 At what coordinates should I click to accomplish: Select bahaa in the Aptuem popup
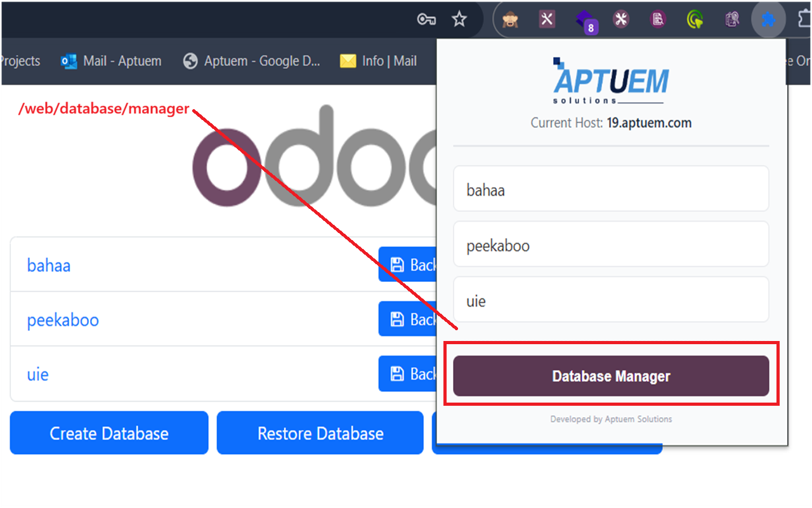click(611, 189)
